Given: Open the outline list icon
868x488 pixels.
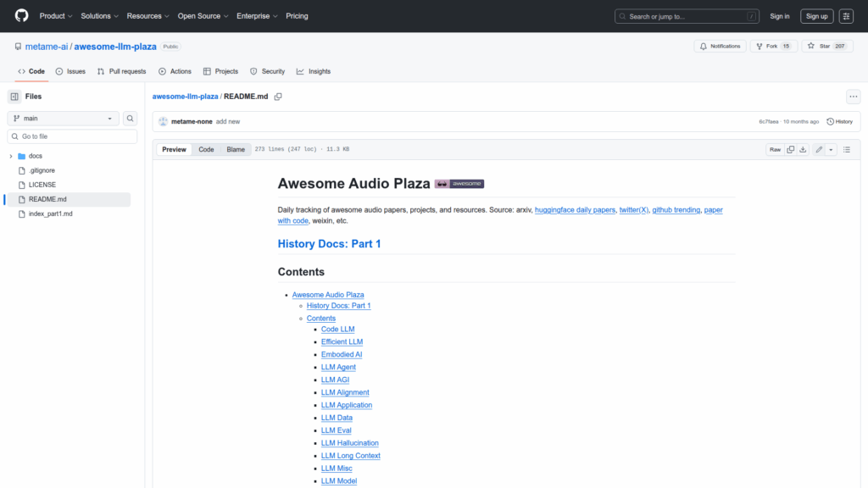Looking at the screenshot, I should (847, 149).
